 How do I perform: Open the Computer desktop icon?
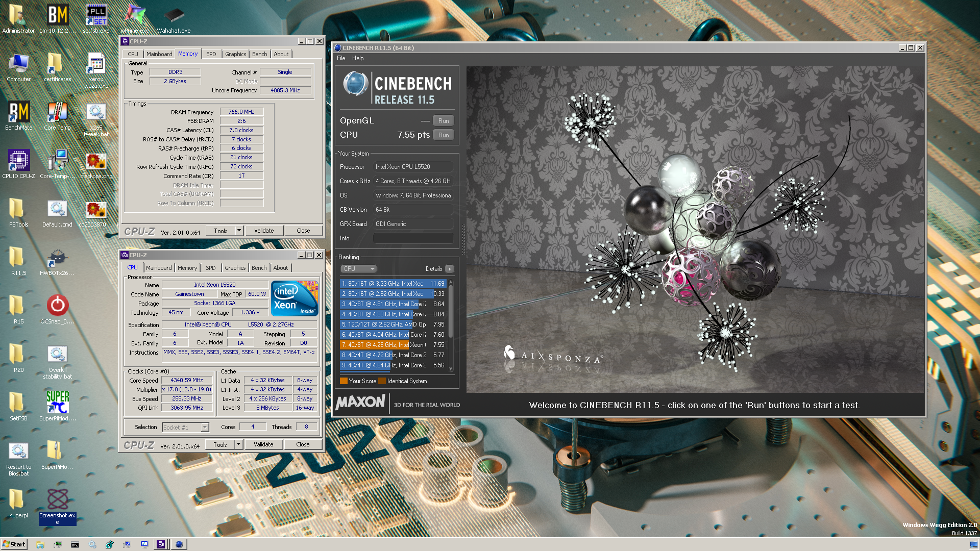(19, 67)
